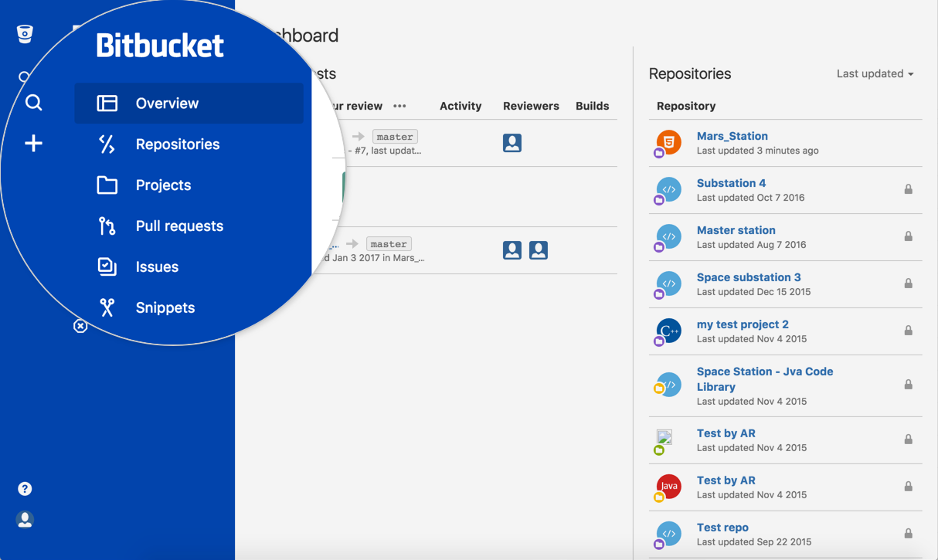The width and height of the screenshot is (938, 560).
Task: Click reviewer avatar in first pull request
Action: 512,143
